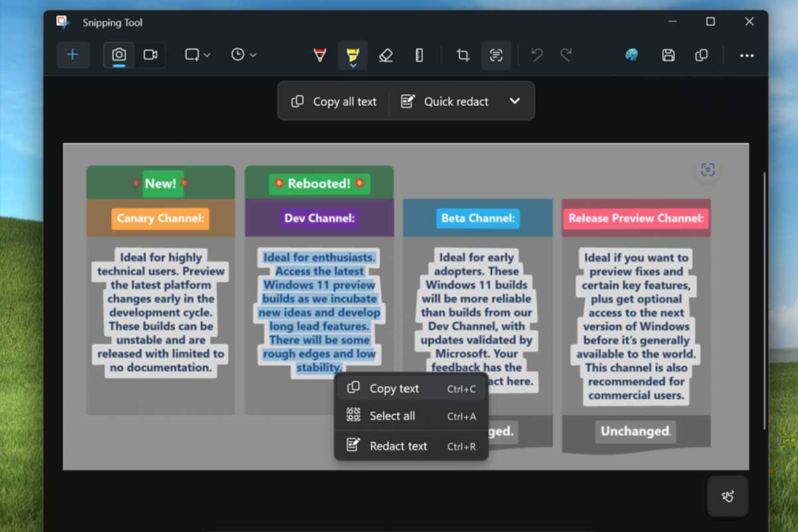Image resolution: width=798 pixels, height=532 pixels.
Task: Click 'Unchanged.' under Release Preview column
Action: [x=636, y=432]
